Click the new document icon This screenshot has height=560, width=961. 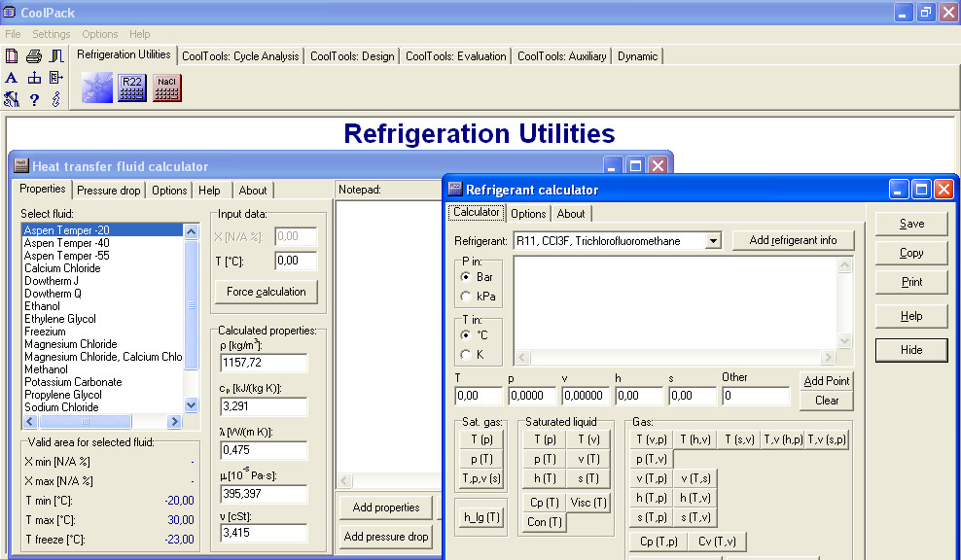pos(12,55)
